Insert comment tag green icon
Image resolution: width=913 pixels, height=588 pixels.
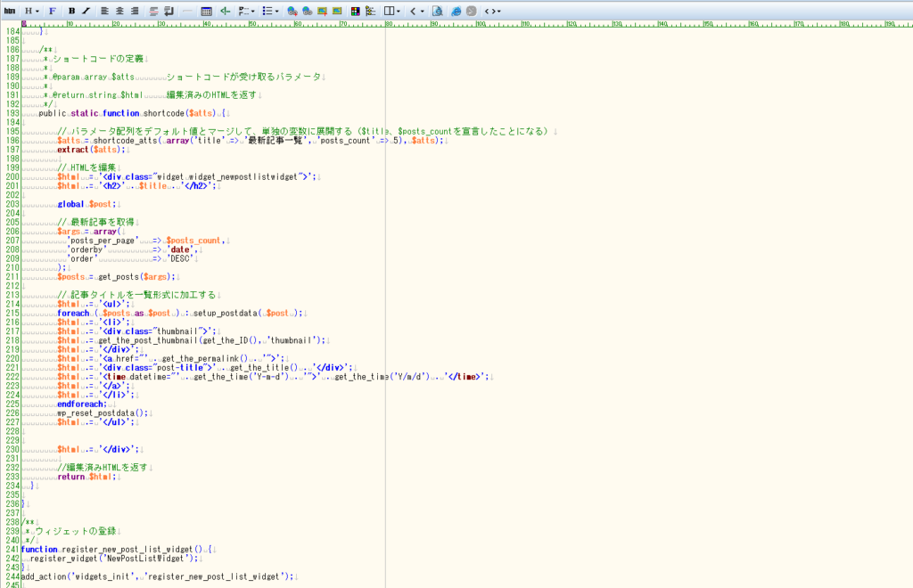point(225,11)
